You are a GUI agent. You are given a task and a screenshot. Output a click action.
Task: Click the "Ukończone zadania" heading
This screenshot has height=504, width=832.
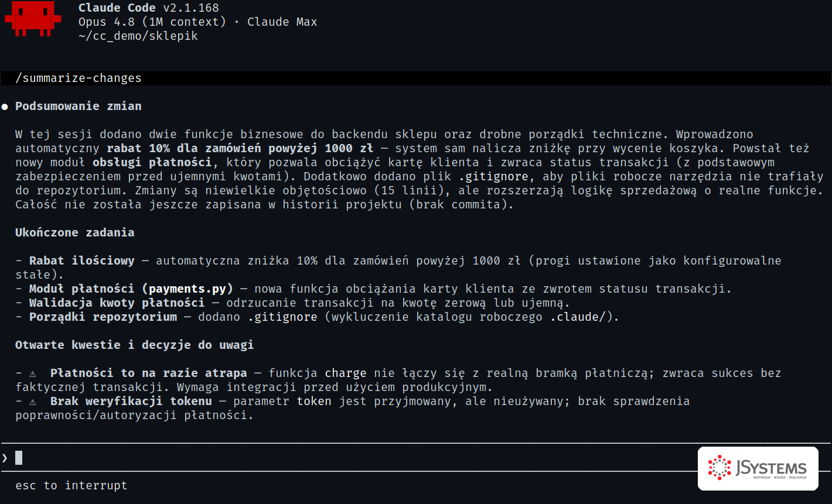[75, 233]
